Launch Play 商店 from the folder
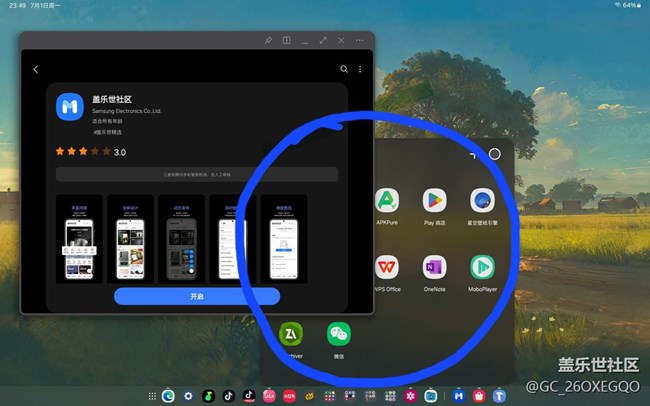Image resolution: width=650 pixels, height=406 pixels. pos(434,200)
